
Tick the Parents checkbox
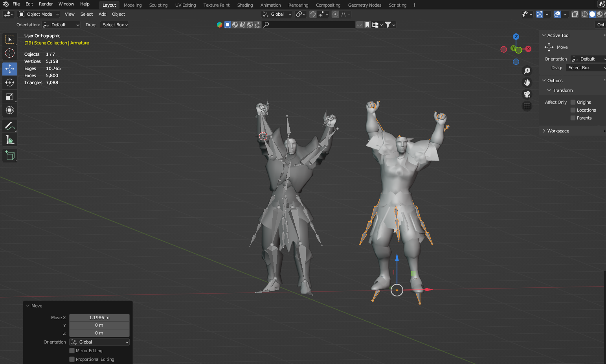point(573,118)
